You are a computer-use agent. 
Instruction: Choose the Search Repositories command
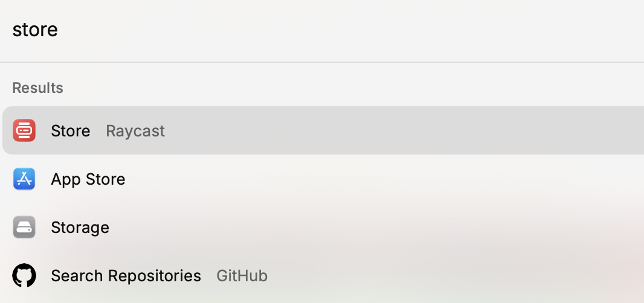pos(323,275)
